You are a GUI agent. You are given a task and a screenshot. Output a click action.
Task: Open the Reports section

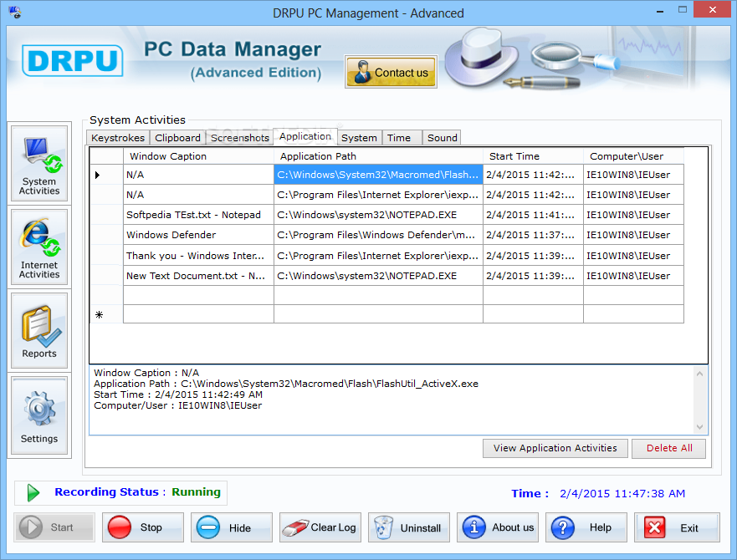39,331
